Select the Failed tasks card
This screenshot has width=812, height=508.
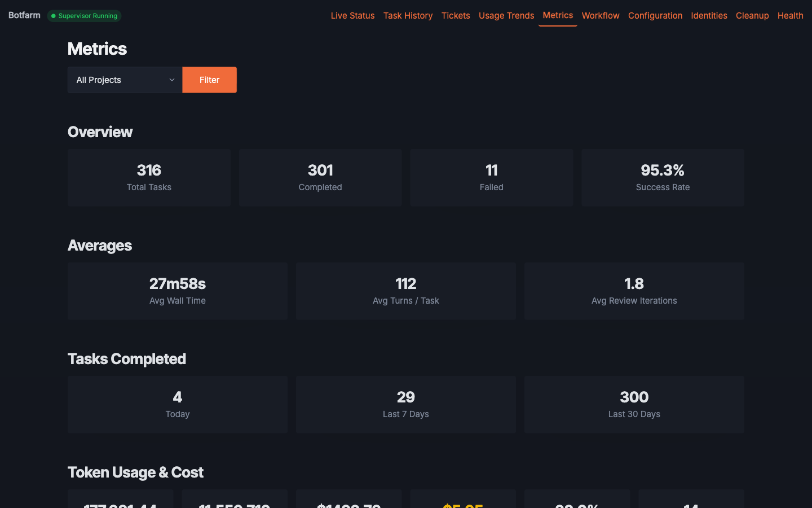coord(491,177)
